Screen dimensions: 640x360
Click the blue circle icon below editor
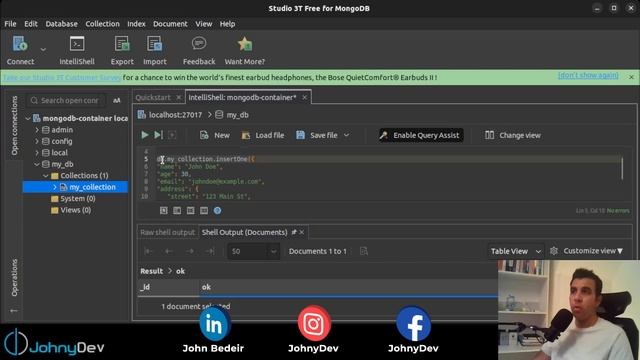click(218, 211)
